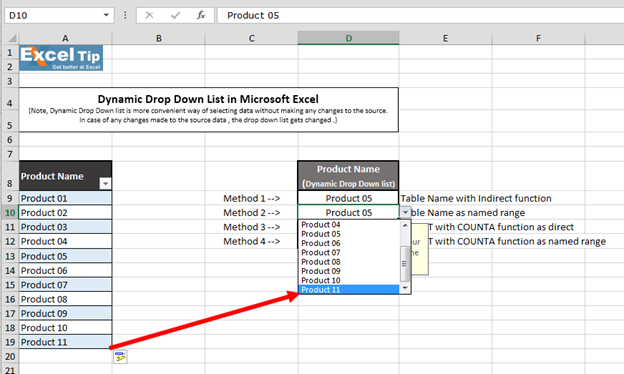Click the Product Name (Dynamic Drop Down list) header
Viewport: 624px width, 374px height.
pos(348,176)
